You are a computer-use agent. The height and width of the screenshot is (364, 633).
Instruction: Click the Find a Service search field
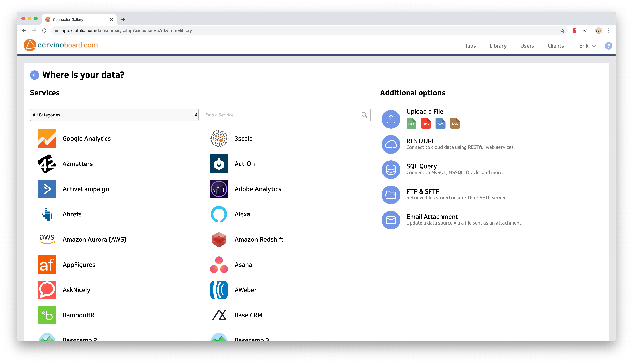pos(286,115)
